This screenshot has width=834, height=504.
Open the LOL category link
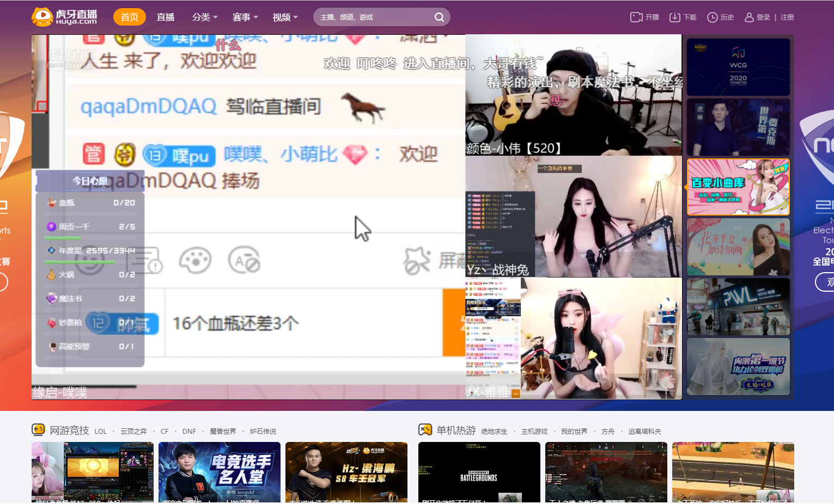point(101,432)
